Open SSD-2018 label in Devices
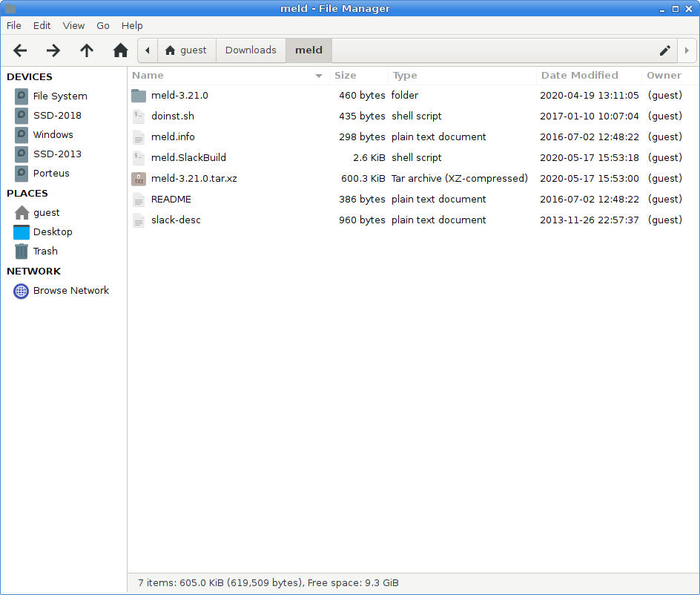 [57, 115]
